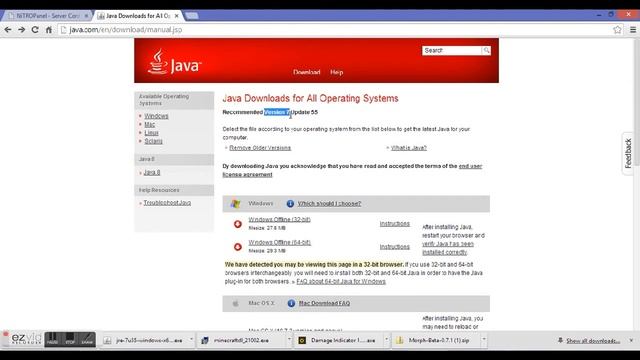
Task: Open the downloaded jre-7u55 windows exe file
Action: [144, 340]
